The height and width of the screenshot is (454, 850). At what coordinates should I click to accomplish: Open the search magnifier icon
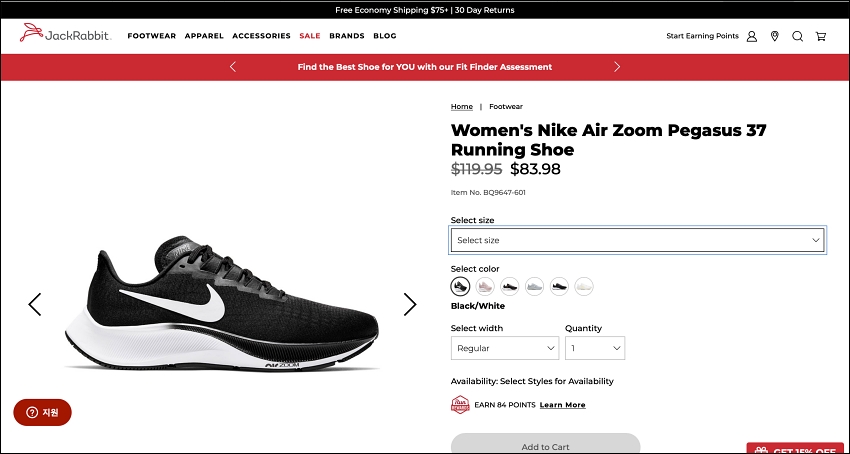click(x=797, y=36)
